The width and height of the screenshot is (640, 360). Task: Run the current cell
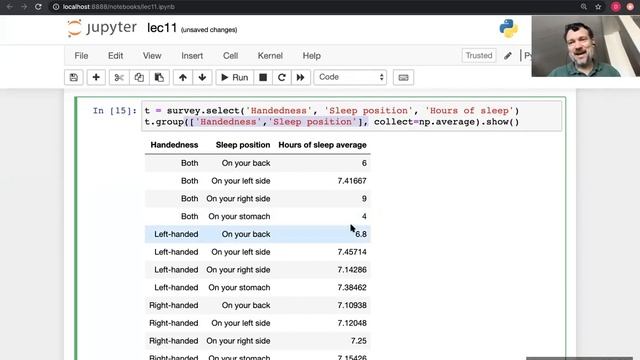pyautogui.click(x=235, y=77)
